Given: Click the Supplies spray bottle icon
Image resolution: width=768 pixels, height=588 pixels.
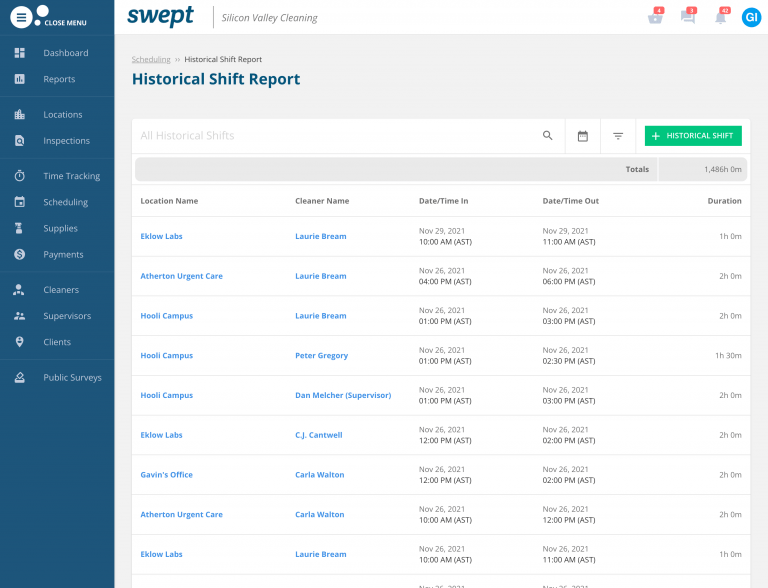Looking at the screenshot, I should 20,228.
